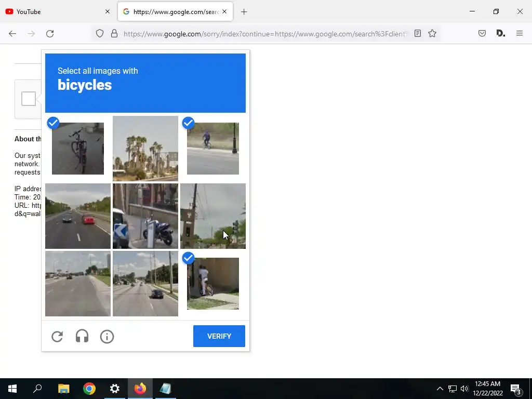Screen dimensions: 532x399
Task: Open clock showing 12:45 AM
Action: (x=487, y=389)
